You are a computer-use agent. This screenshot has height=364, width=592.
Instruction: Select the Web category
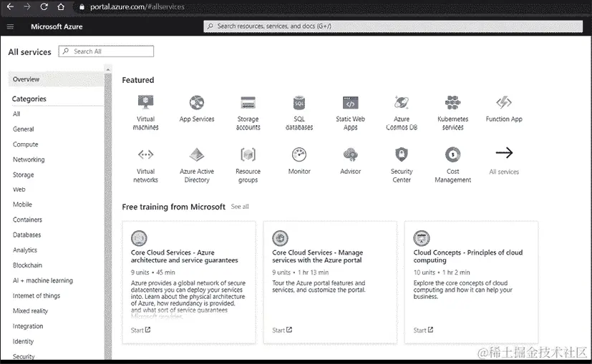tap(19, 190)
